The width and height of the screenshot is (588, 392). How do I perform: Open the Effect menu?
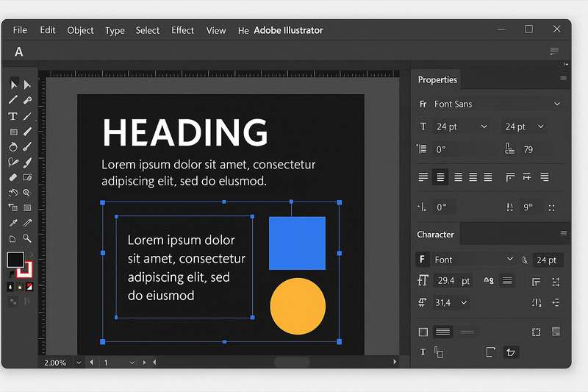[x=182, y=30]
